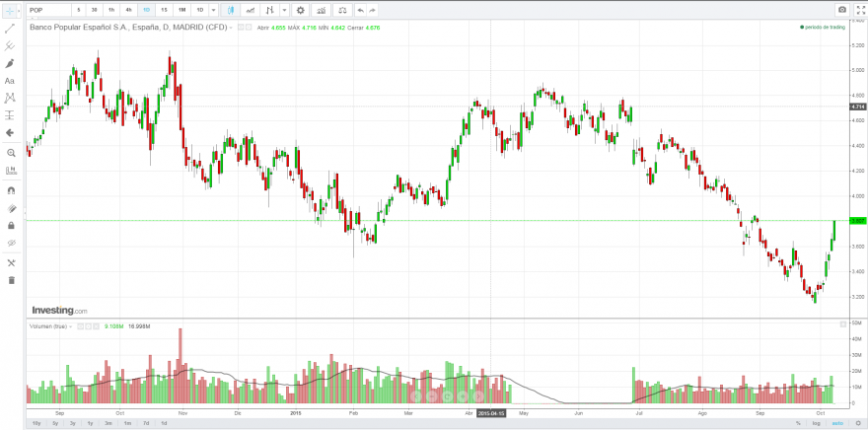Switch to the 4h interval
868x430 pixels.
128,10
